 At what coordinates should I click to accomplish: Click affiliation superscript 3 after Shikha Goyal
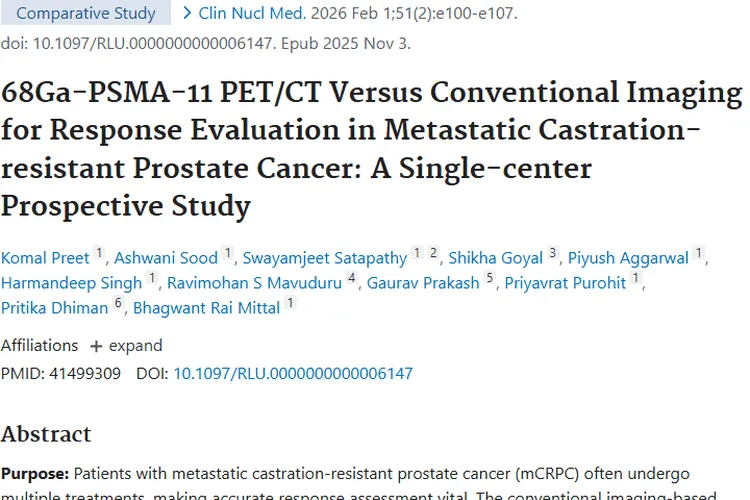(x=553, y=253)
